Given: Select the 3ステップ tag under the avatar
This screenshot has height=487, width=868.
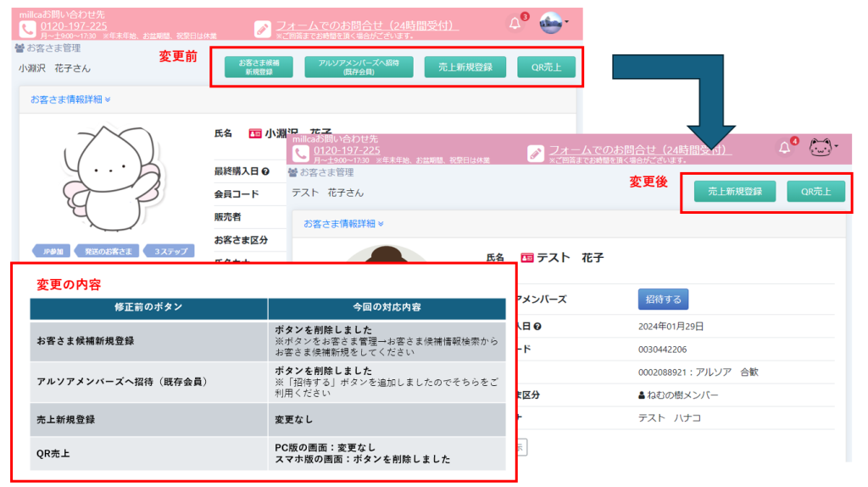Looking at the screenshot, I should coord(169,251).
